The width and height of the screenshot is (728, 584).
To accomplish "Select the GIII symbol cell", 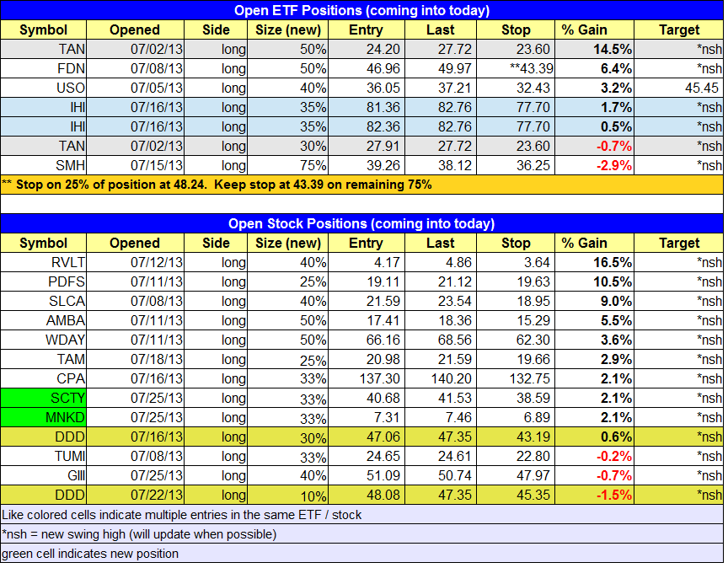I will point(44,476).
